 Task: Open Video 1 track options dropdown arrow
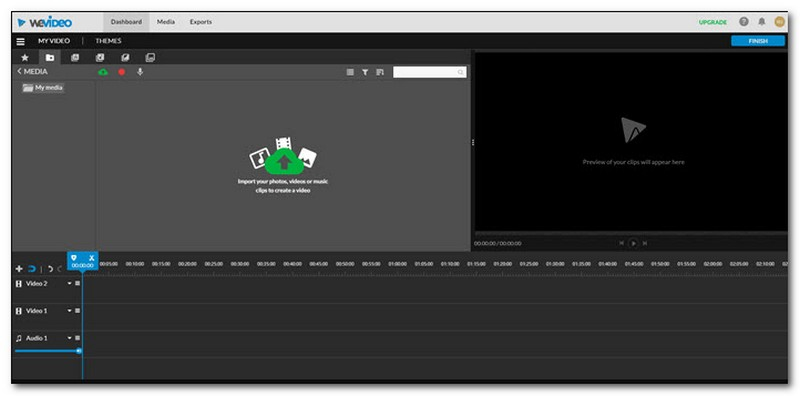(69, 310)
